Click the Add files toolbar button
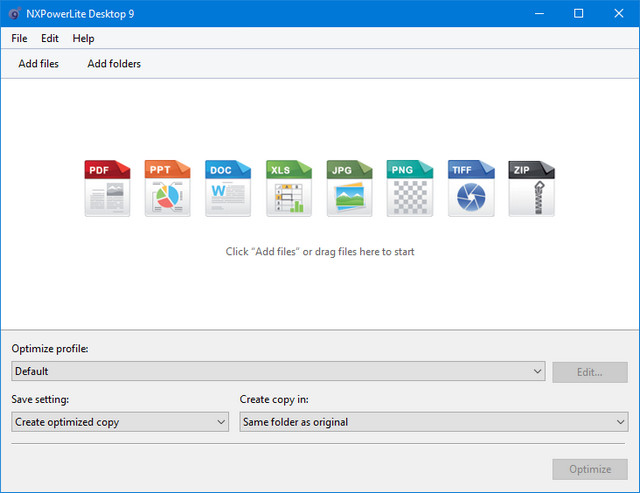 (x=39, y=64)
